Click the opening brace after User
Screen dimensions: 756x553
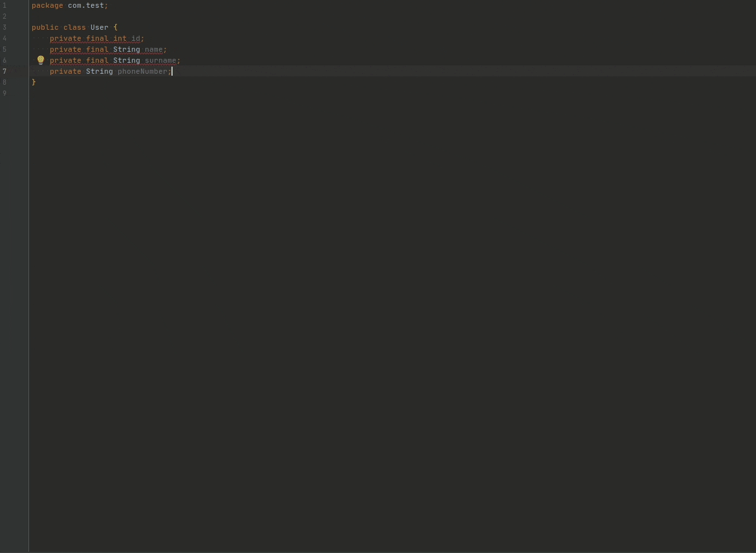click(116, 27)
